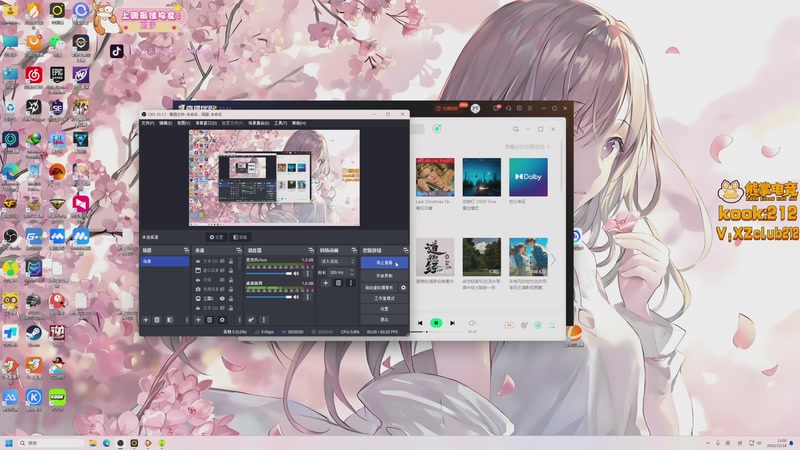Open scene filters icon in Scenes panel toolbar
This screenshot has width=800, height=450.
click(x=169, y=320)
